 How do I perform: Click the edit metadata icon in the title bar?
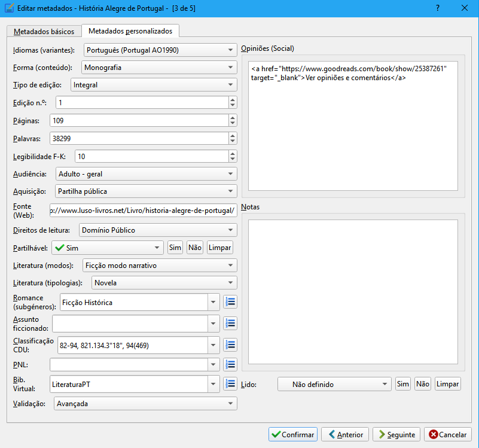point(9,8)
